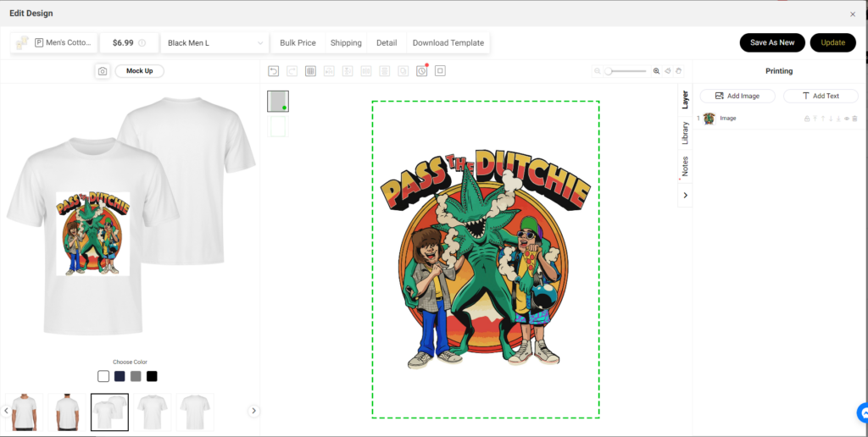Screen dimensions: 868x437
Task: Switch to the Layer side tab
Action: pyautogui.click(x=685, y=100)
